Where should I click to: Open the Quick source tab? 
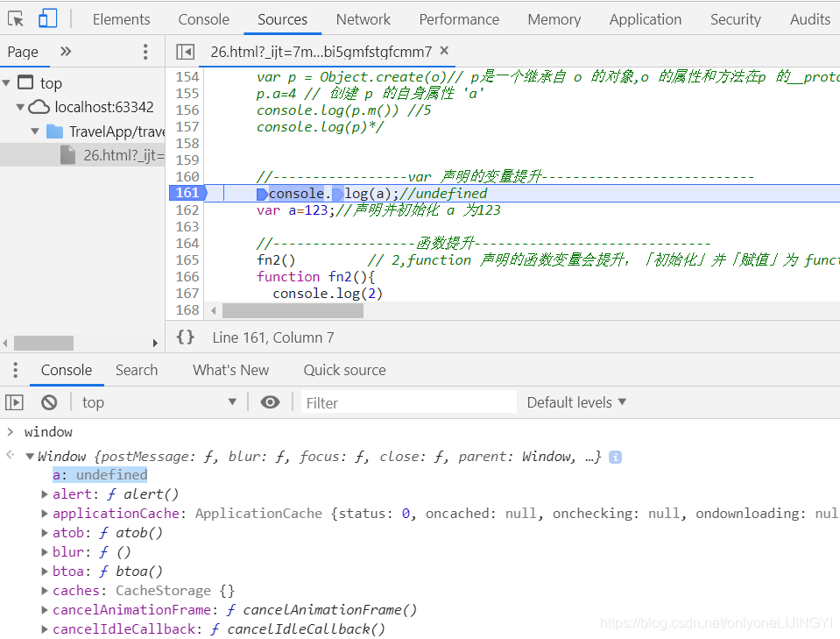click(x=344, y=370)
